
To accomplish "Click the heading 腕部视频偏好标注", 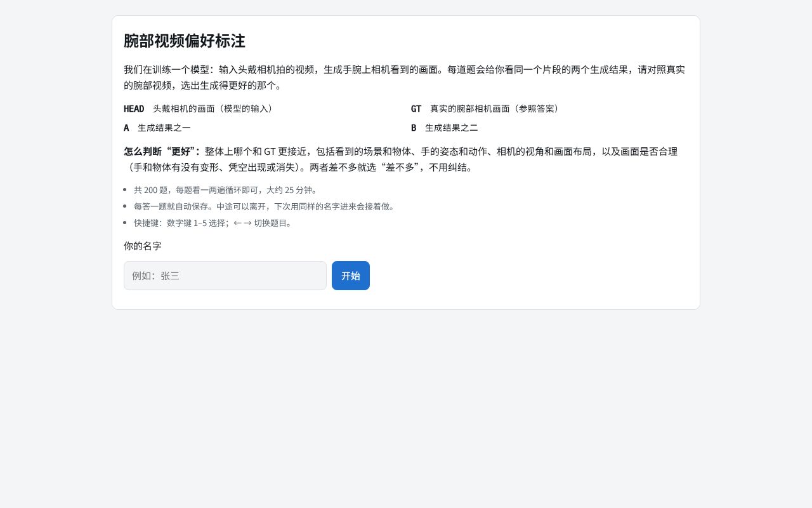I will 185,41.
